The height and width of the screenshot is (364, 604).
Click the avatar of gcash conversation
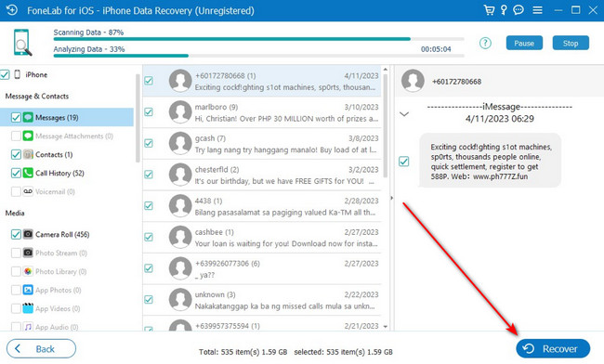click(180, 143)
